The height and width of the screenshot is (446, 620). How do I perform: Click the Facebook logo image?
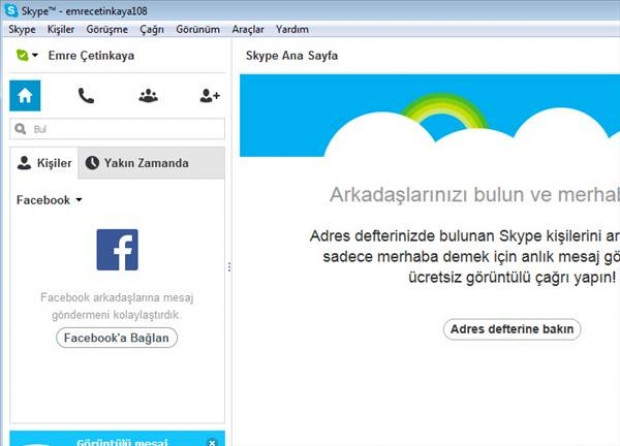pos(117,249)
